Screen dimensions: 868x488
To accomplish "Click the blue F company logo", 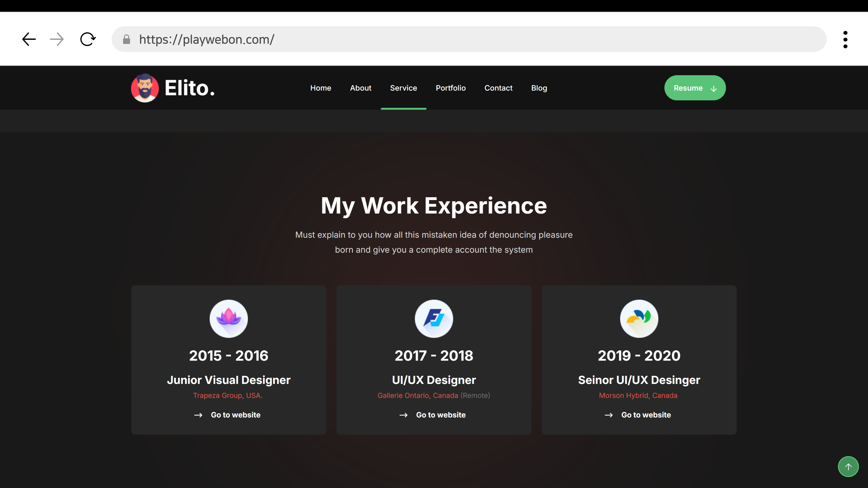I will point(434,319).
